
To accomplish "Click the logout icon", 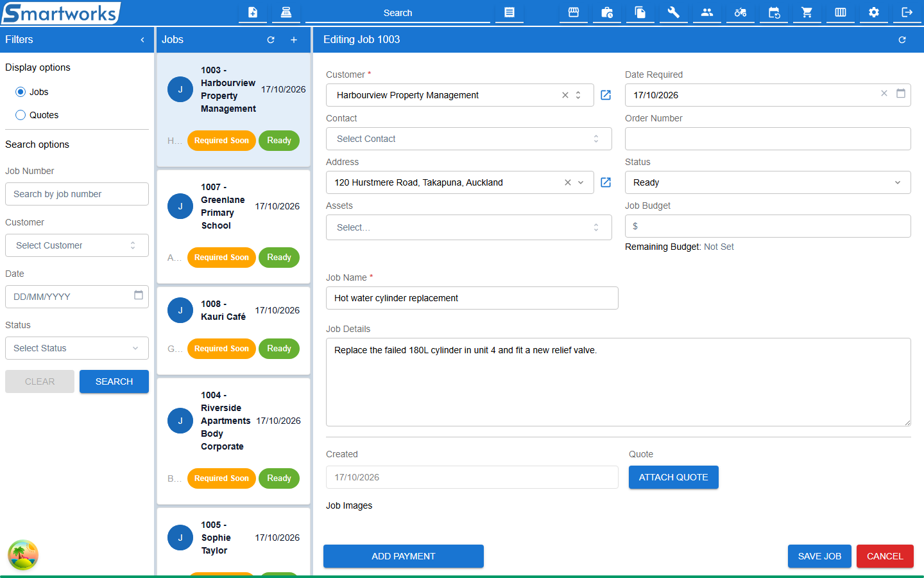I will [x=907, y=12].
